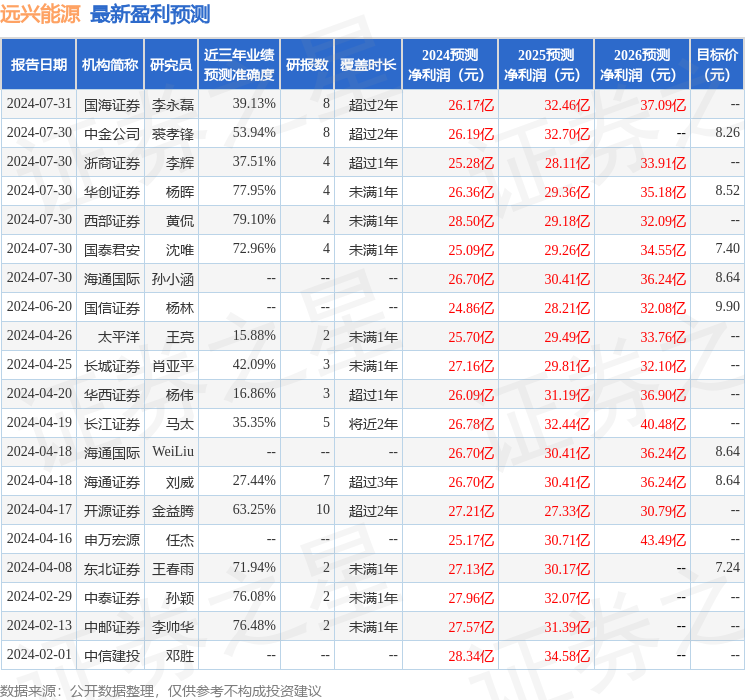Click the 中金公司 institution cell
The width and height of the screenshot is (745, 700).
pos(112,134)
